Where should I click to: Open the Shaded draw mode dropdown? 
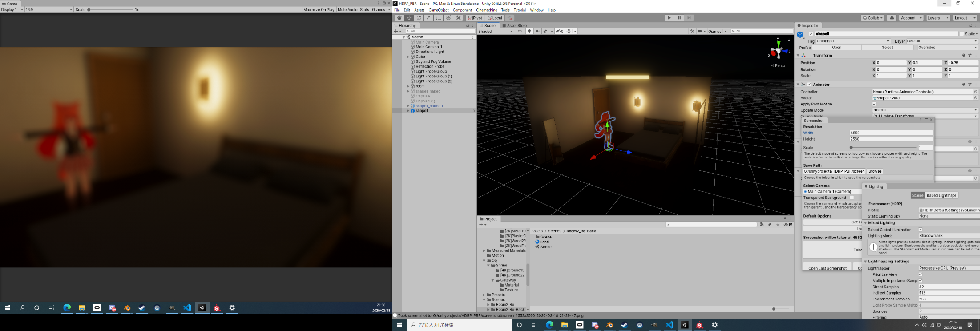[x=496, y=31]
